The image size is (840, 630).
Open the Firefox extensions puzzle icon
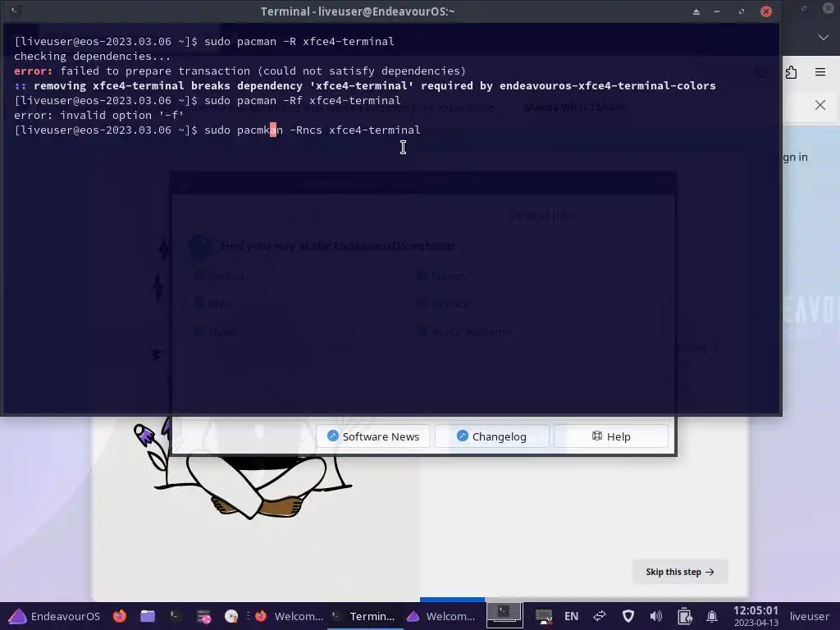click(792, 72)
